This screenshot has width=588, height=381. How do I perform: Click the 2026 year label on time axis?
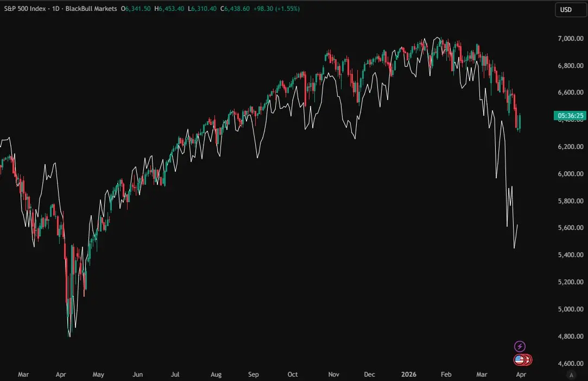[409, 374]
